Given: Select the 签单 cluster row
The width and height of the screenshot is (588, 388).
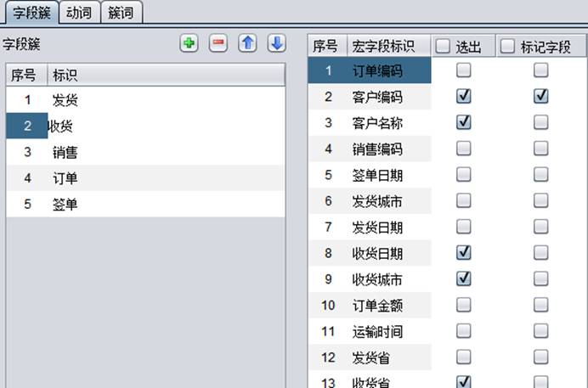Looking at the screenshot, I should (65, 205).
